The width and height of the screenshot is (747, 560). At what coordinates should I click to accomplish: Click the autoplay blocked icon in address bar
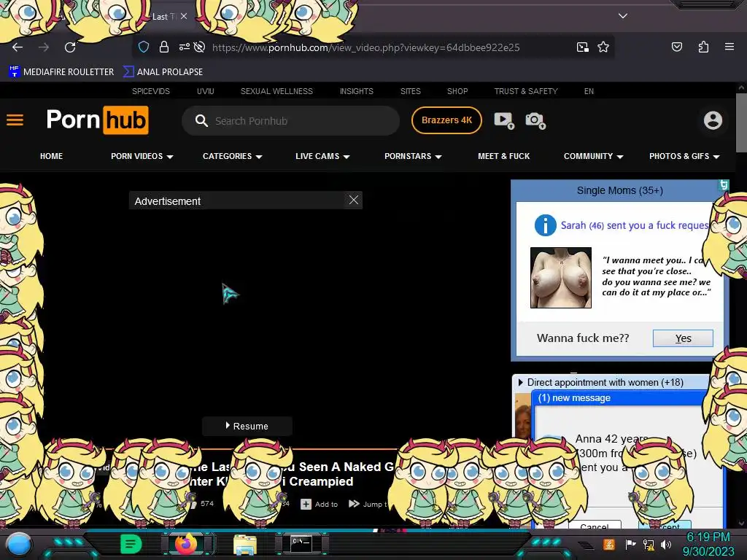[200, 47]
